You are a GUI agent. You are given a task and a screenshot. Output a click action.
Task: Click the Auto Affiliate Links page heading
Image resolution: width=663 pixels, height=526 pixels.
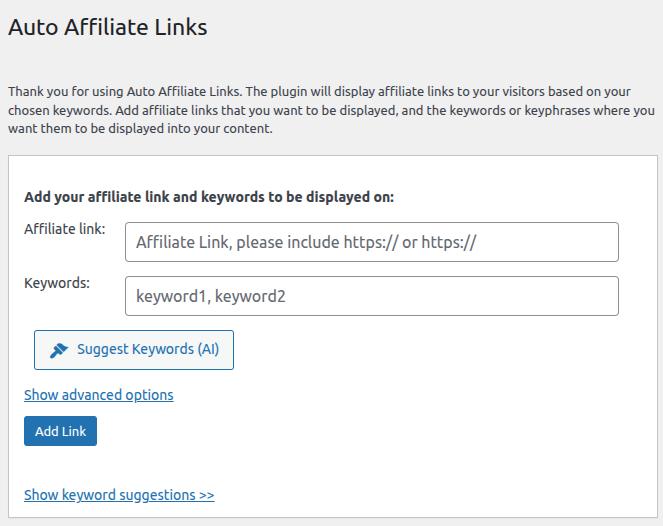point(108,27)
